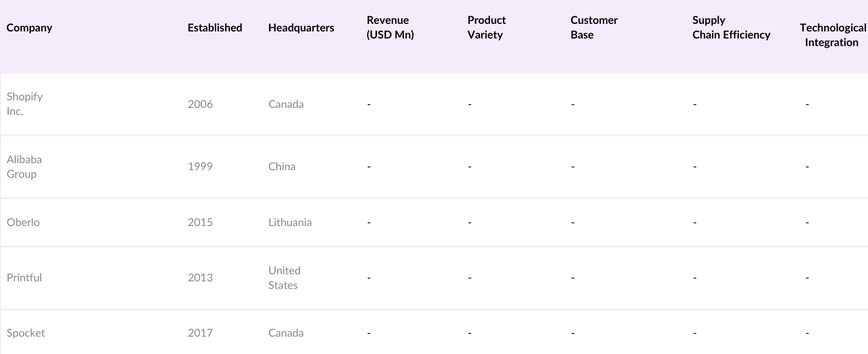The width and height of the screenshot is (868, 354).
Task: Select the Alibaba Group company name
Action: tap(24, 166)
